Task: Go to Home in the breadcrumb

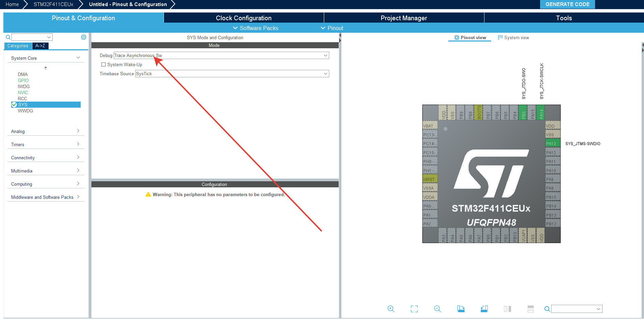Action: pos(12,4)
